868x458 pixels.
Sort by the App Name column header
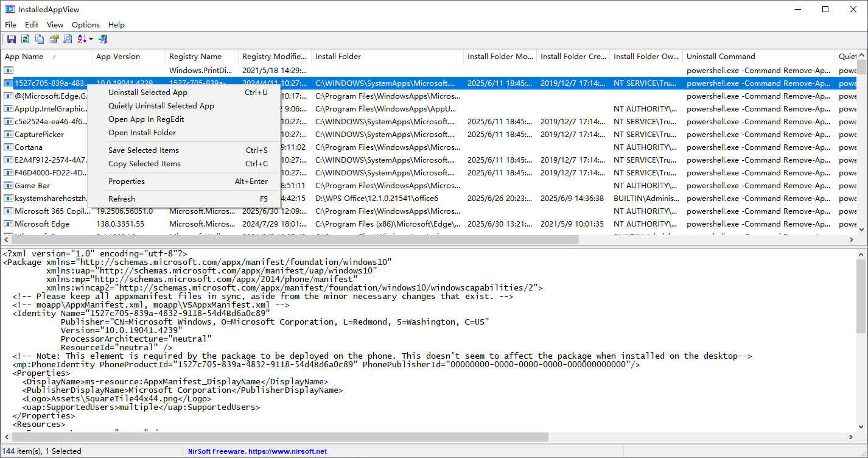click(46, 57)
